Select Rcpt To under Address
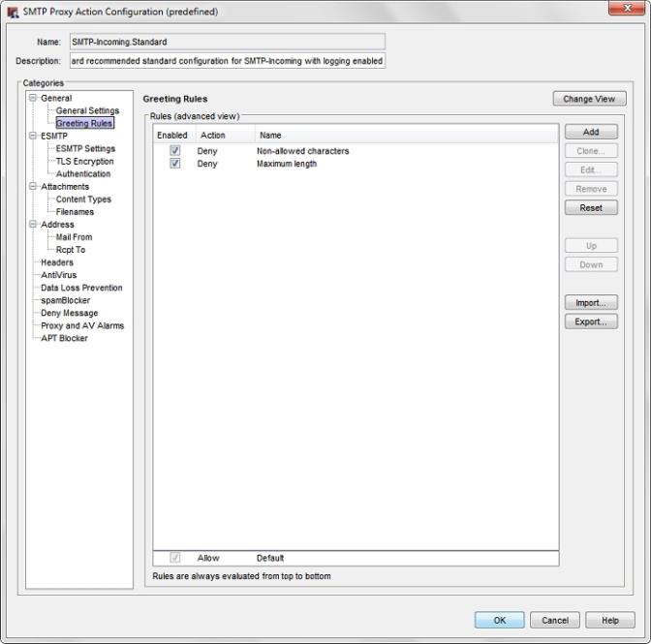 pos(71,250)
